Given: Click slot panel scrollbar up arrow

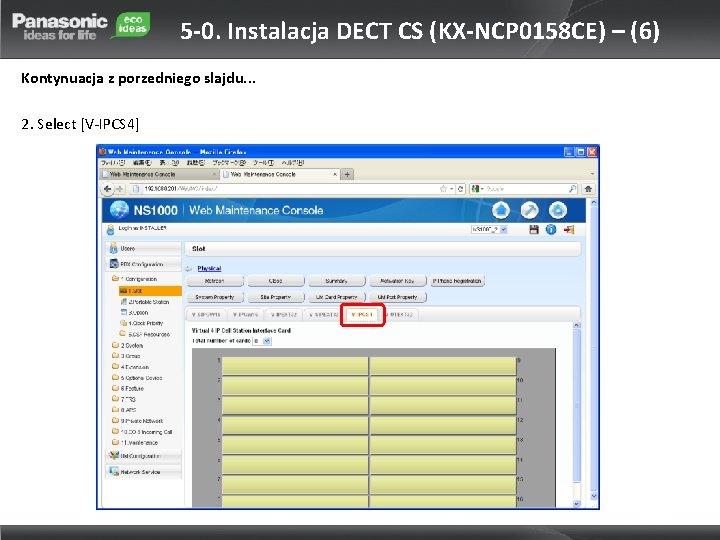Looking at the screenshot, I should coord(577,325).
